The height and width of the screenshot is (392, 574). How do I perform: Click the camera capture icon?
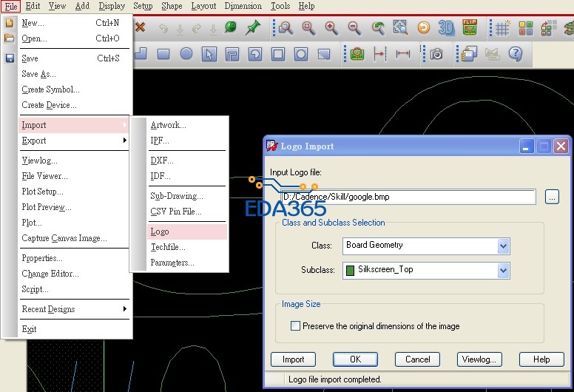pyautogui.click(x=436, y=54)
